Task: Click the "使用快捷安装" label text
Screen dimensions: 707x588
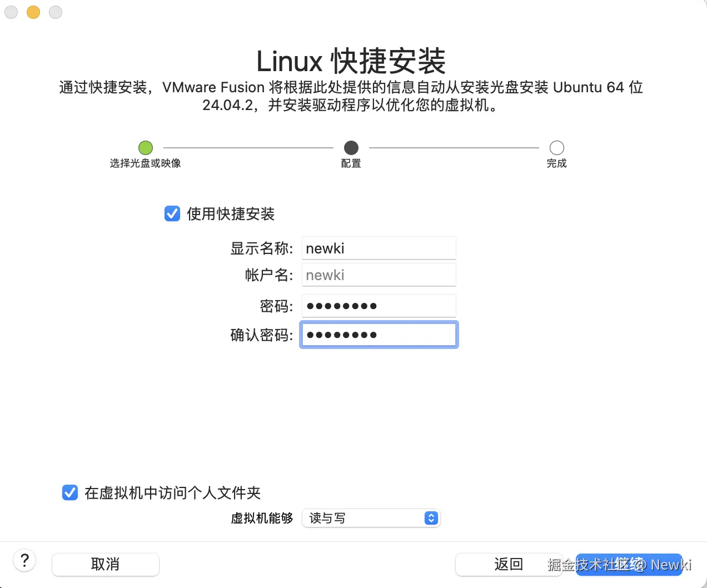Action: (x=231, y=214)
